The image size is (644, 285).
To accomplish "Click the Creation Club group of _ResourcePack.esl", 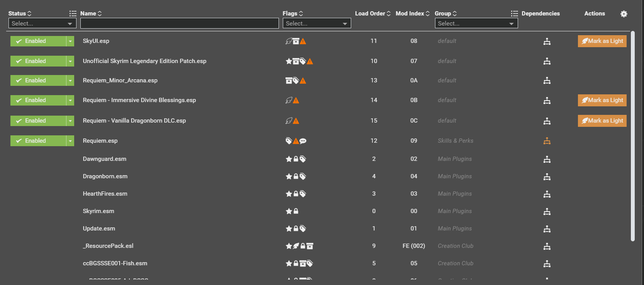I will [455, 246].
